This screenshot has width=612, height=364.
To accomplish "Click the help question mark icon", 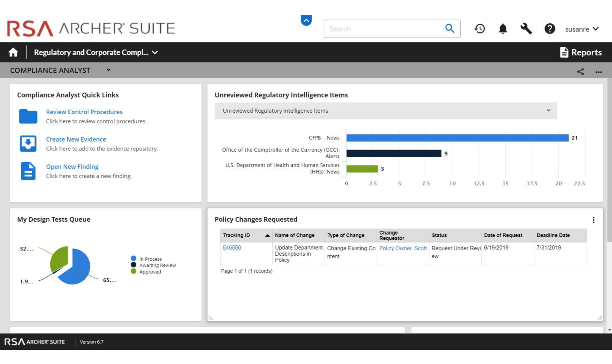I will 549,29.
